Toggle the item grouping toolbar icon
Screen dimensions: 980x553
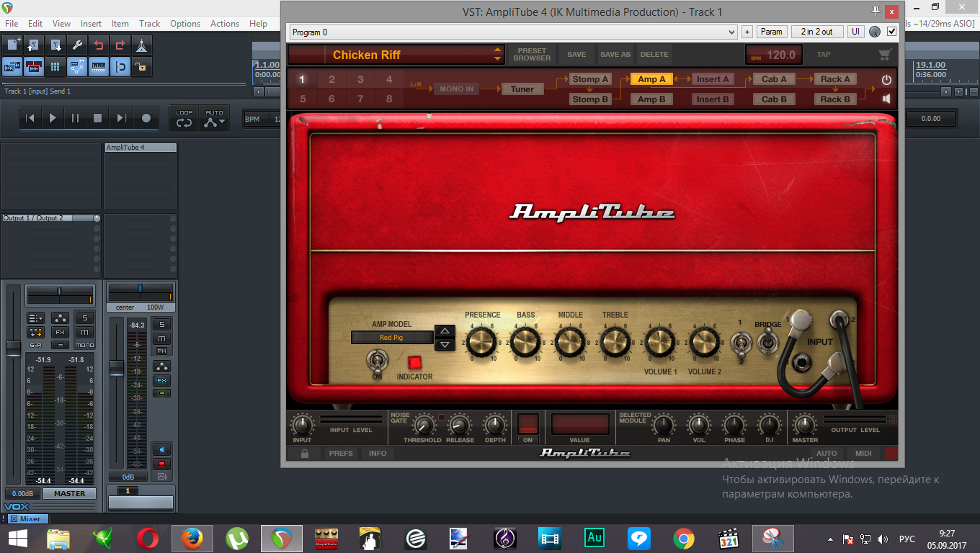(34, 67)
